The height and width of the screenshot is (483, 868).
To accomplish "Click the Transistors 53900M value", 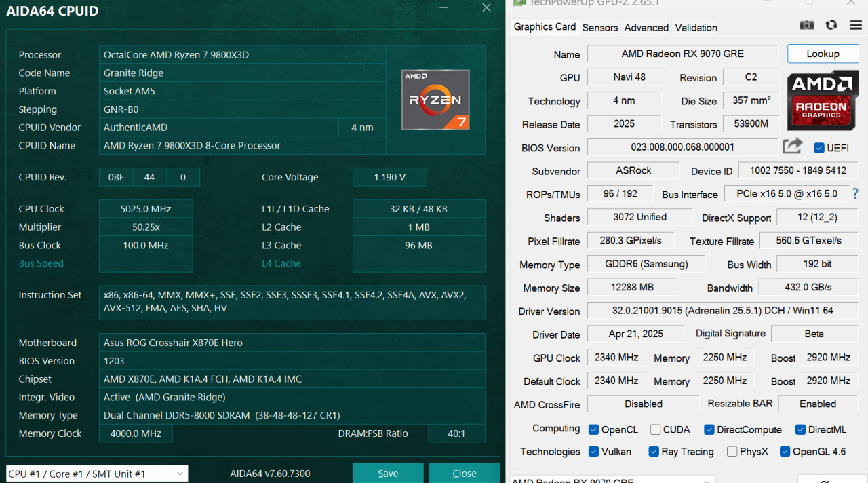I will click(x=751, y=123).
